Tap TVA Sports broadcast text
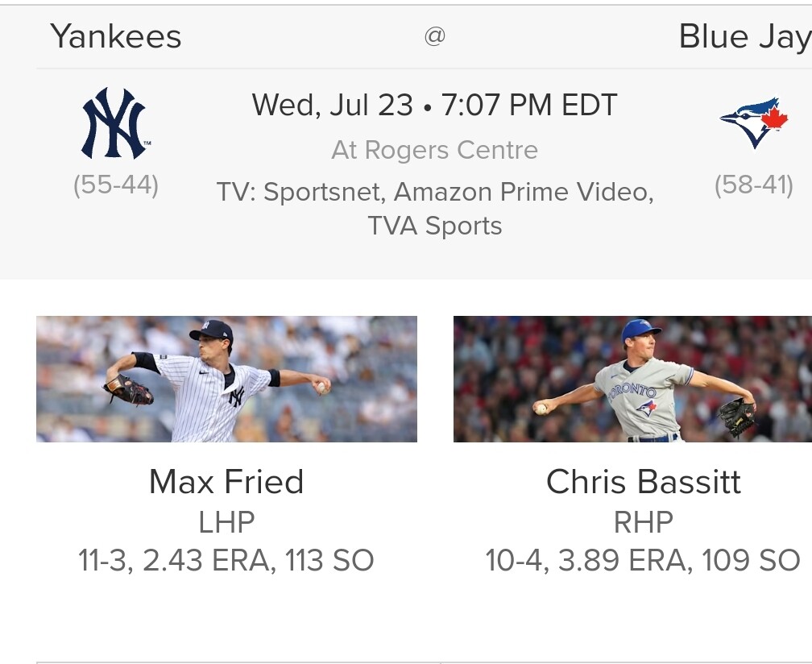 435,226
